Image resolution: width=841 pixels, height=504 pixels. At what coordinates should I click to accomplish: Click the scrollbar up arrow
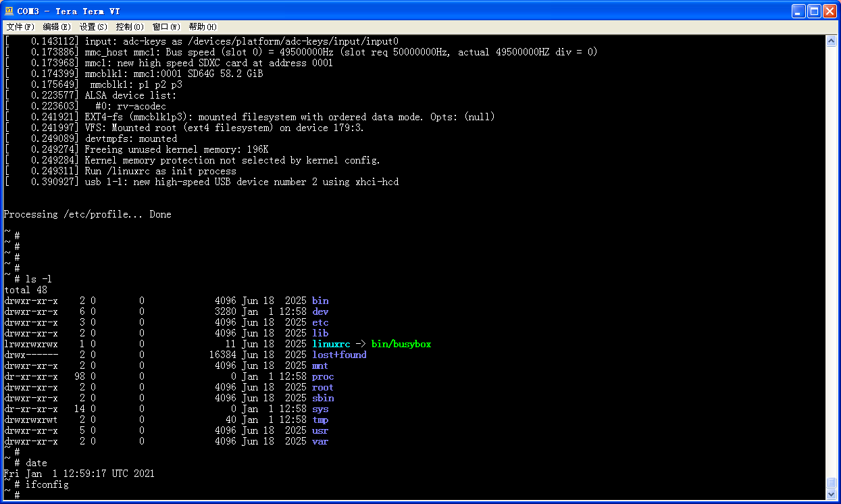point(832,41)
